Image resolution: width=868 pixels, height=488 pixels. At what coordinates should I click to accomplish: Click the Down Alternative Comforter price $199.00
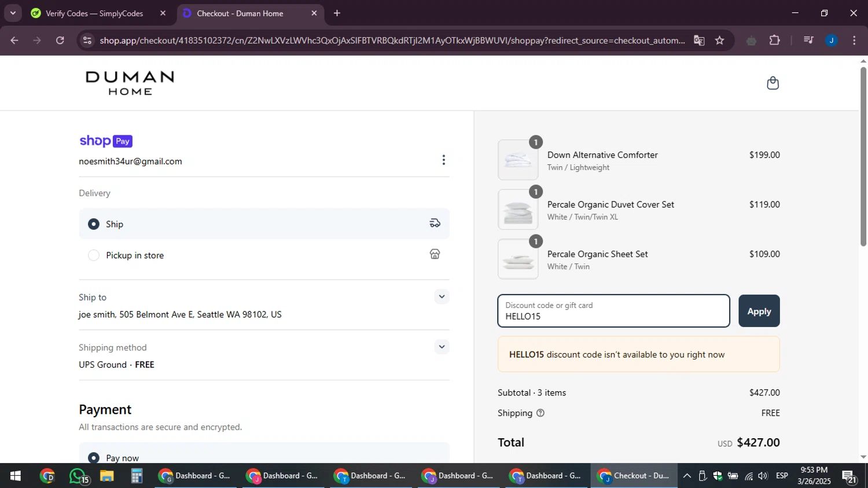pos(764,155)
